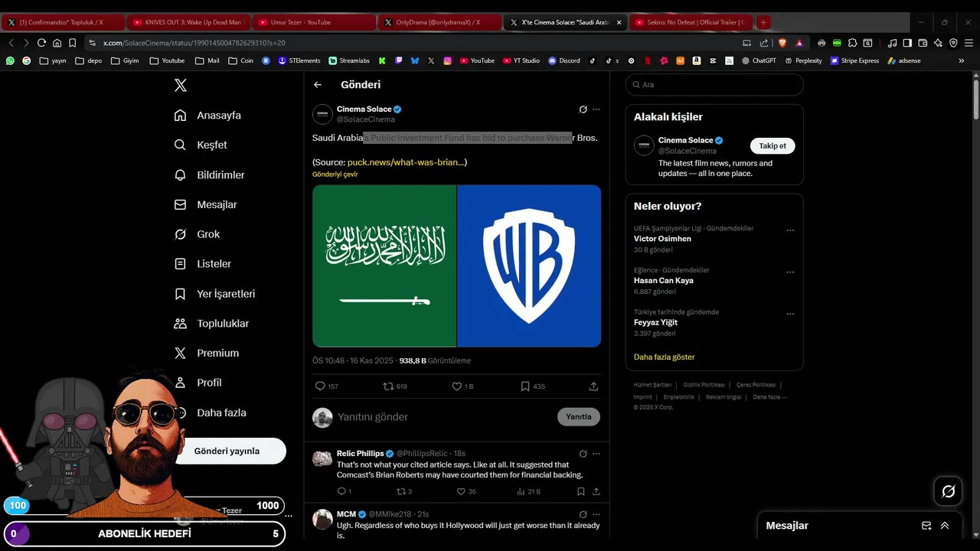Screen dimensions: 980x551
Task: Open Streamlabs bookmark
Action: click(349, 60)
